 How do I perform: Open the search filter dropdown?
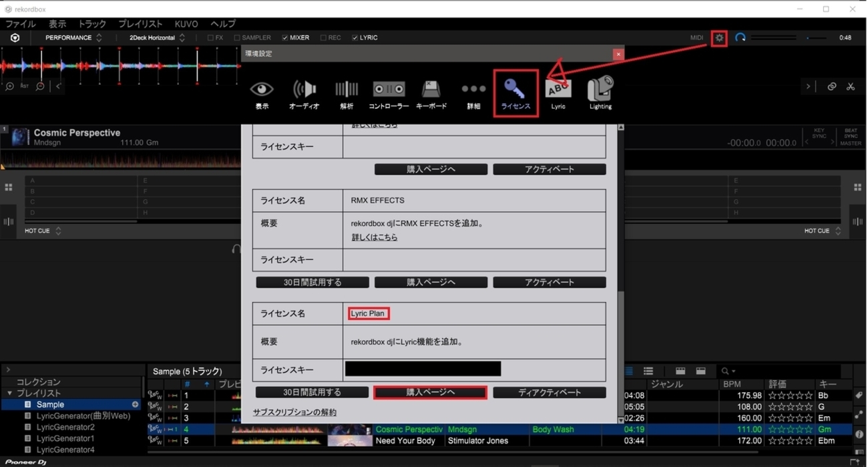click(728, 371)
